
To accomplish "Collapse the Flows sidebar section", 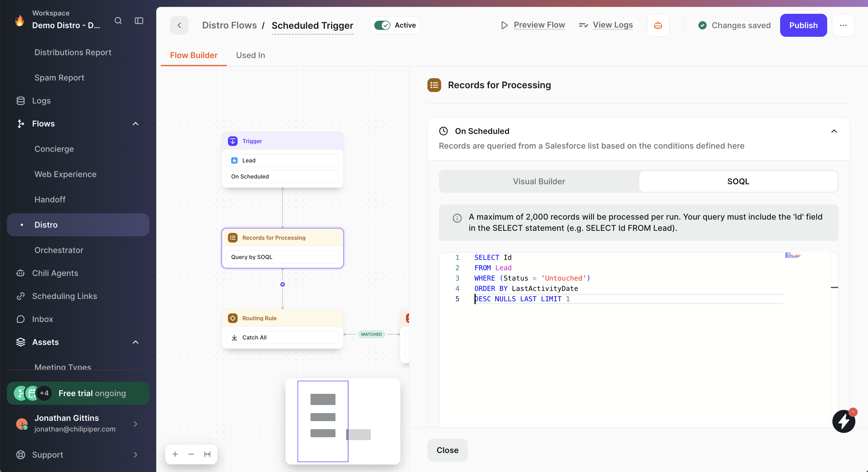I will coord(136,124).
